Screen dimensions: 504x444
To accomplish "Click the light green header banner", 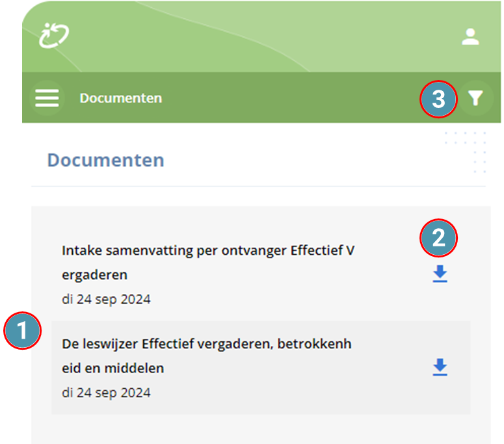I will pos(261,36).
